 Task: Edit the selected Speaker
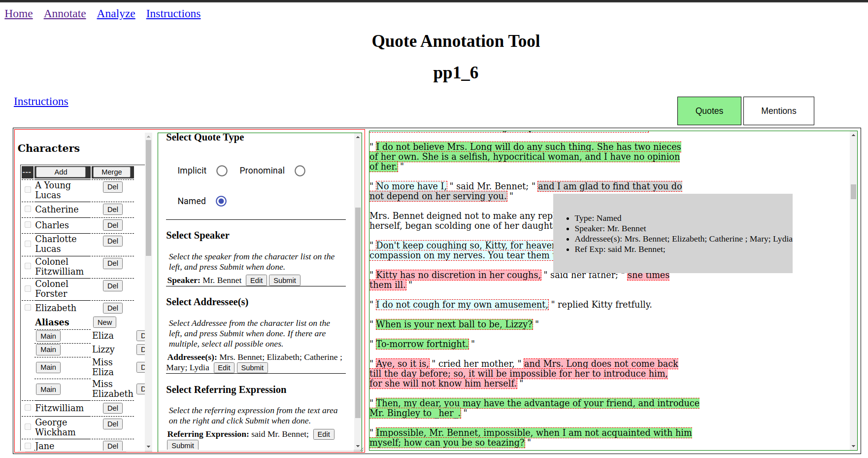point(256,281)
